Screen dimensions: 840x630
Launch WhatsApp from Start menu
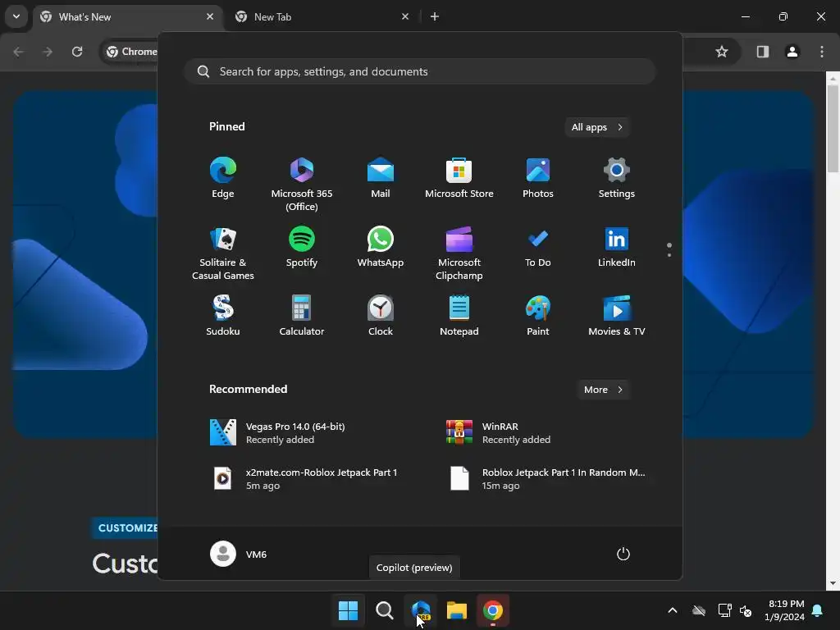point(381,248)
